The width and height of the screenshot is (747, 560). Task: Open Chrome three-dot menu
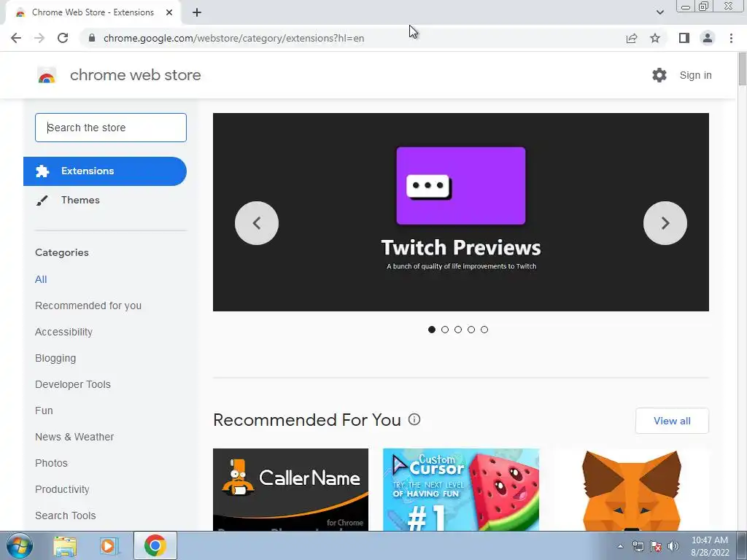[x=731, y=38]
